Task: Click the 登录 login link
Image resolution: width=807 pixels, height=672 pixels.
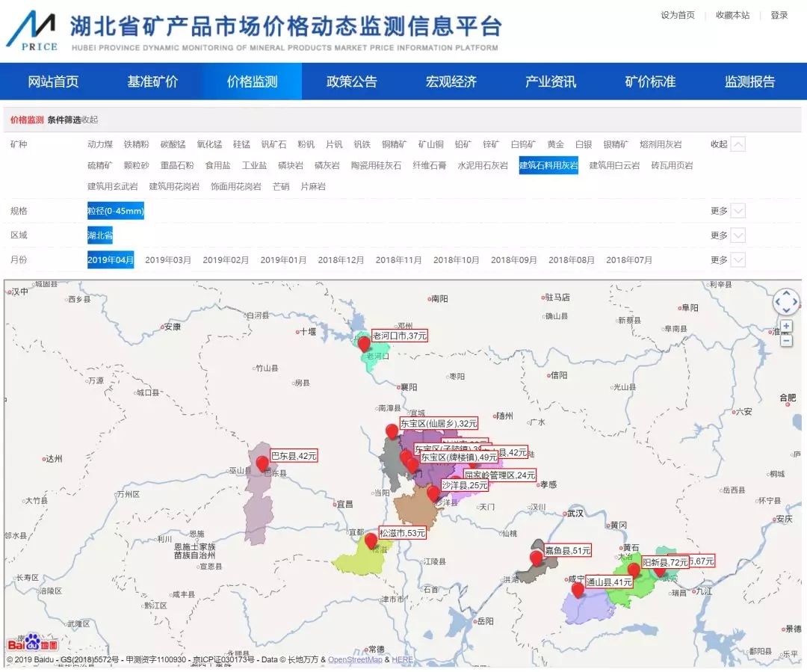Action: point(779,15)
